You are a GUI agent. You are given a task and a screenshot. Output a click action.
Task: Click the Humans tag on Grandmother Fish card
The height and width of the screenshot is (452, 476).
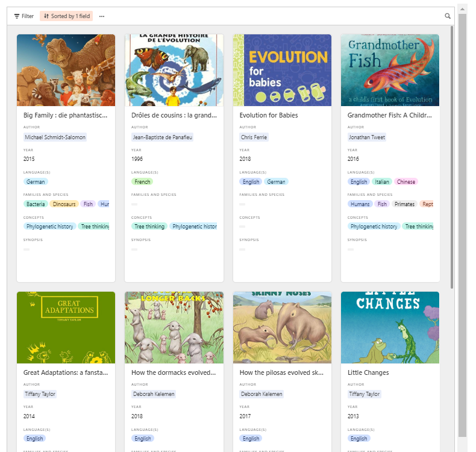click(x=360, y=204)
